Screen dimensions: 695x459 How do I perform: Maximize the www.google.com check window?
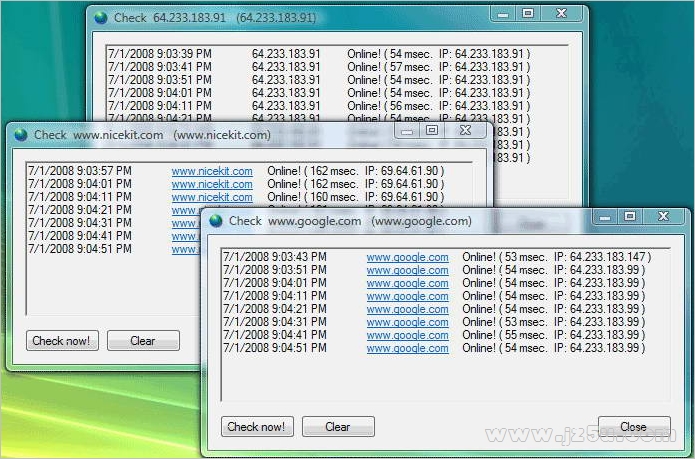pos(630,216)
